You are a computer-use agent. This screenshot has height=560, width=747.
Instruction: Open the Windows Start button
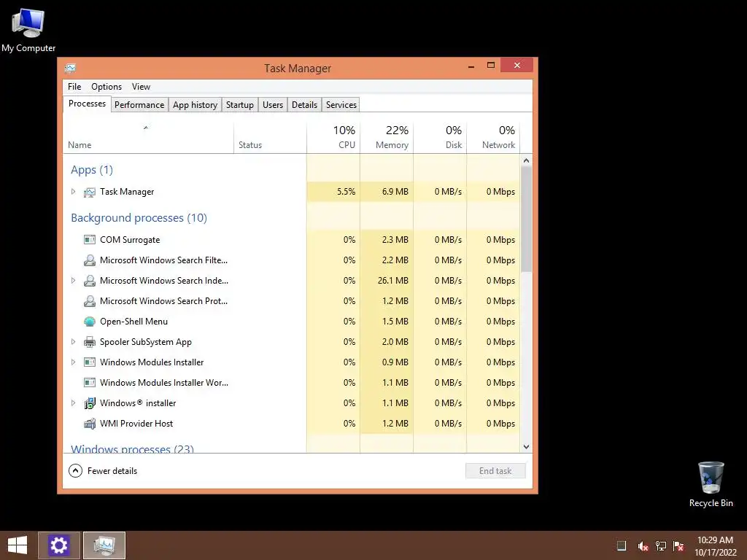point(18,545)
